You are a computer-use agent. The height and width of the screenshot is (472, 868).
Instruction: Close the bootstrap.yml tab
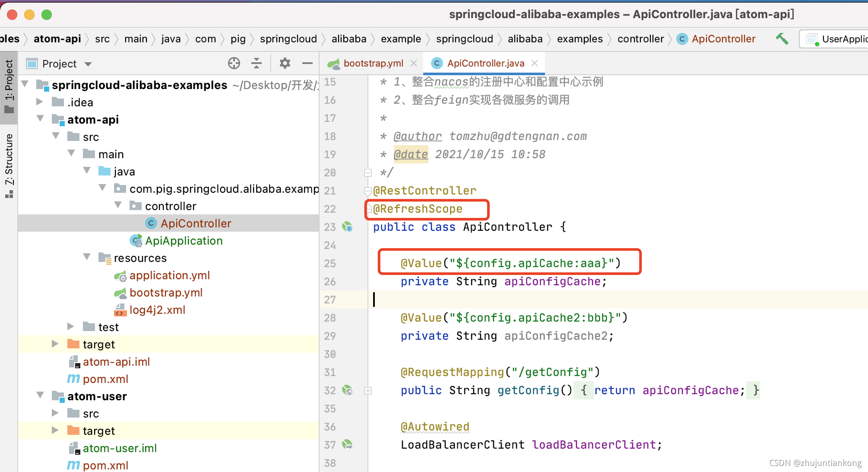click(x=414, y=64)
